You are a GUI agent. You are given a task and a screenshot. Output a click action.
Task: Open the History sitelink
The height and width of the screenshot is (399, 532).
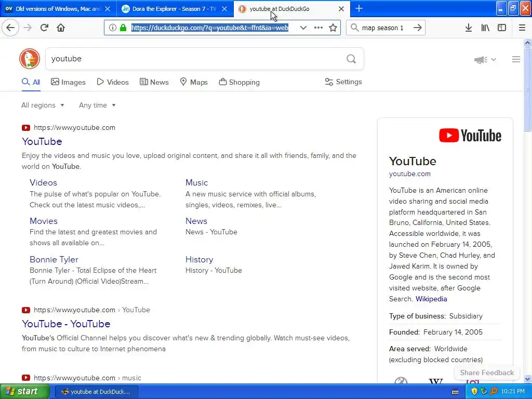[x=199, y=260]
